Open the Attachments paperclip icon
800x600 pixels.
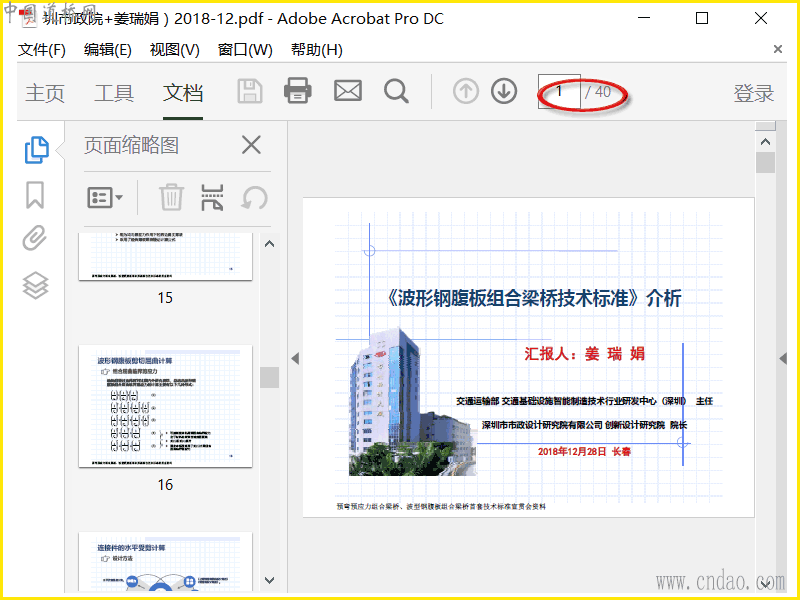point(35,238)
